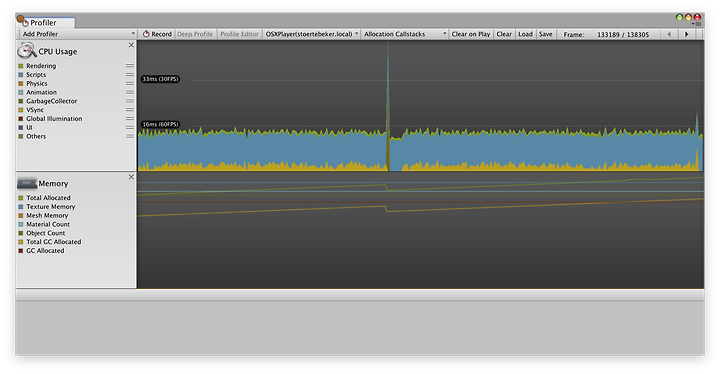Click the 33ms (30FPS) chart label
The image size is (720, 374).
coord(160,79)
